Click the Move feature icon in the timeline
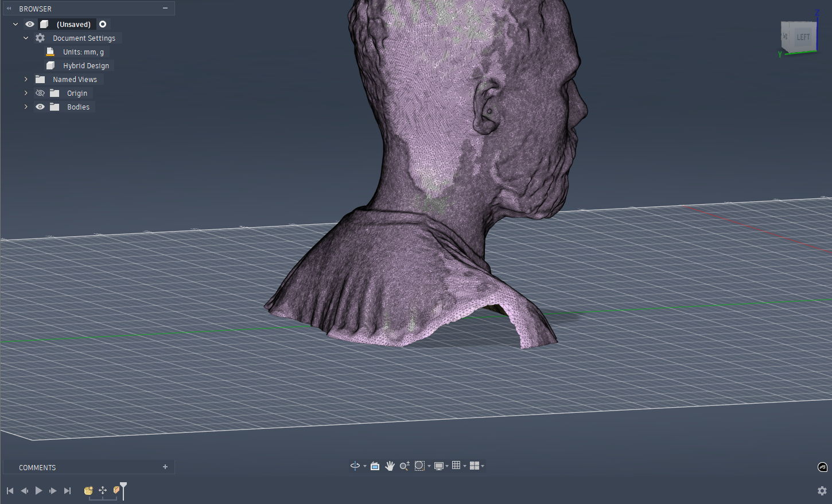 [x=103, y=491]
